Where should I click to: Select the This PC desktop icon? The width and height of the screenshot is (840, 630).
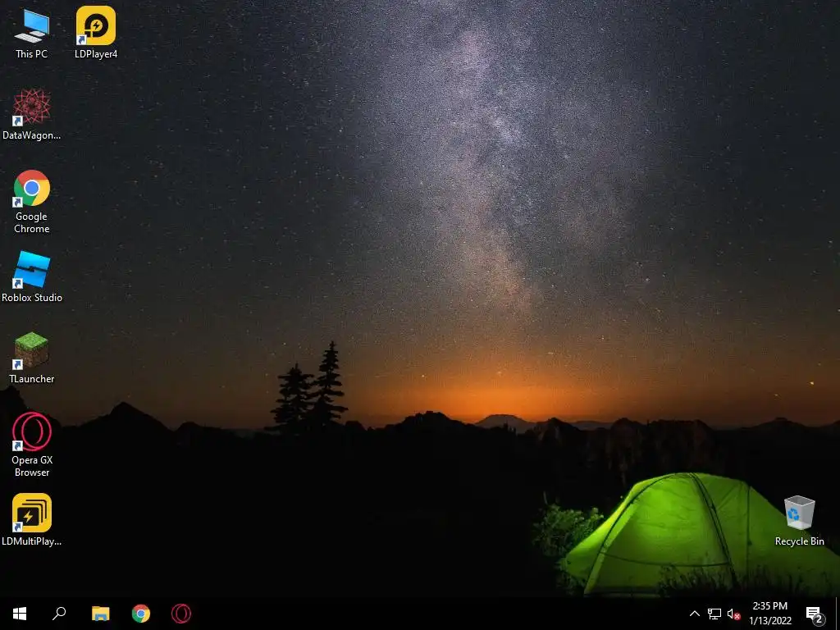point(32,33)
